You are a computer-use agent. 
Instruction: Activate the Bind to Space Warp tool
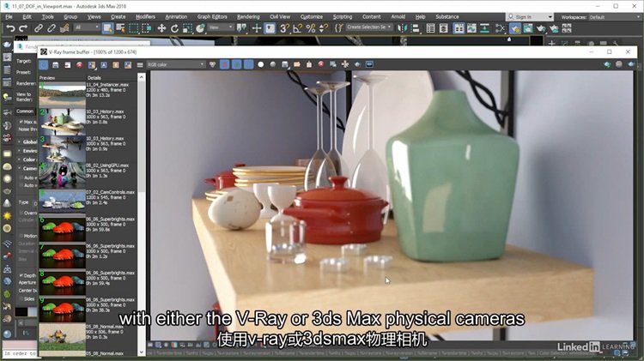64,28
